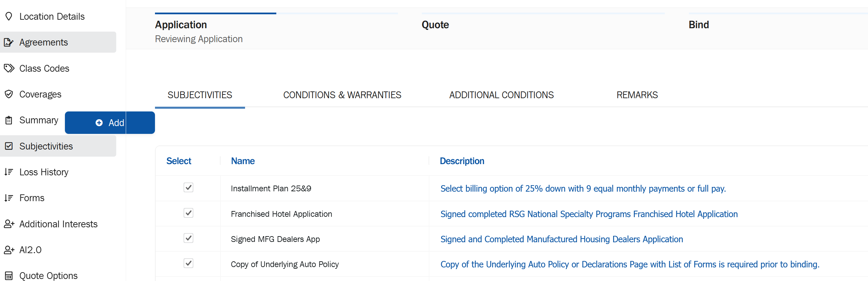
Task: Uncheck the Signed MFG Dealers App checkbox
Action: [188, 238]
